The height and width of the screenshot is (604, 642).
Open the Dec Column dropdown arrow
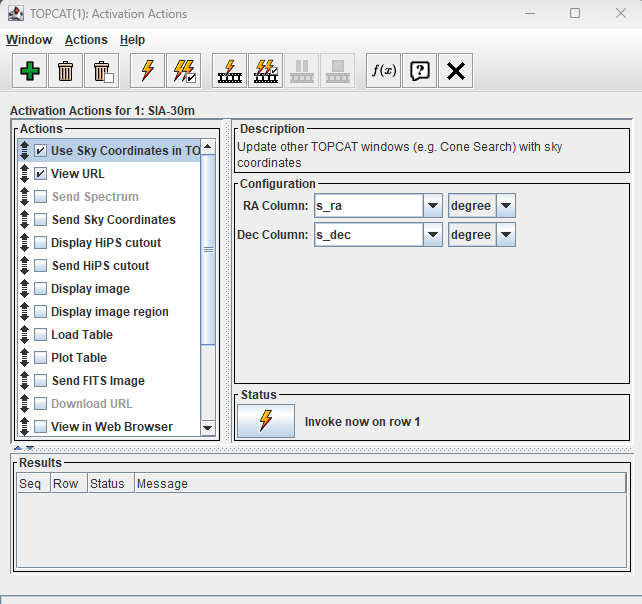click(433, 235)
